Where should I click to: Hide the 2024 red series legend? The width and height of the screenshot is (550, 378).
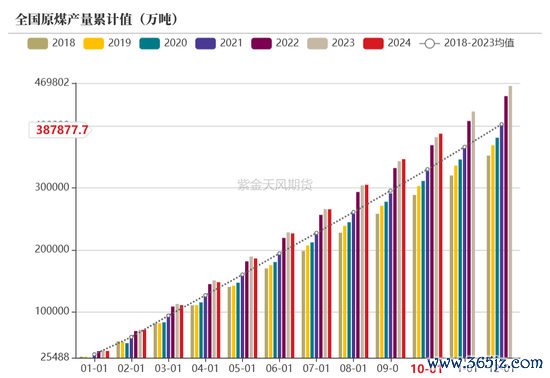pos(387,43)
